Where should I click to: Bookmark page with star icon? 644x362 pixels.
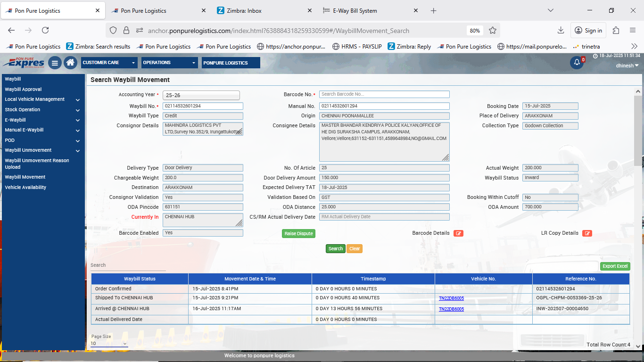click(x=493, y=30)
